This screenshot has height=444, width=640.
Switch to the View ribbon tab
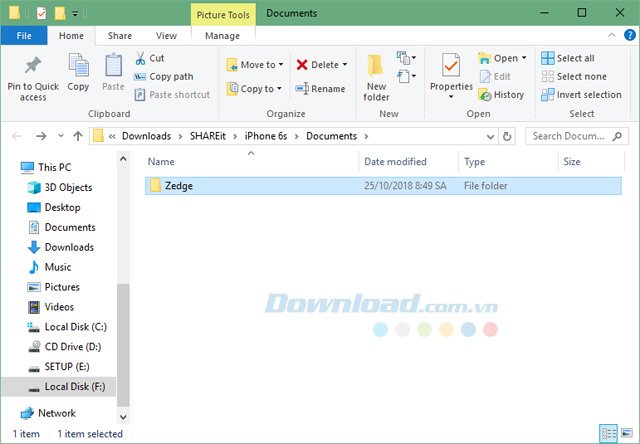pos(166,36)
